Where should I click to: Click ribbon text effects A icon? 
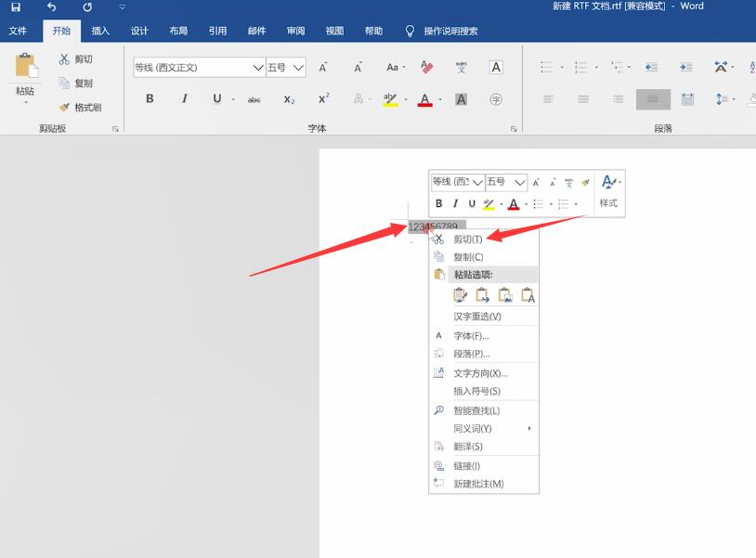tap(358, 98)
